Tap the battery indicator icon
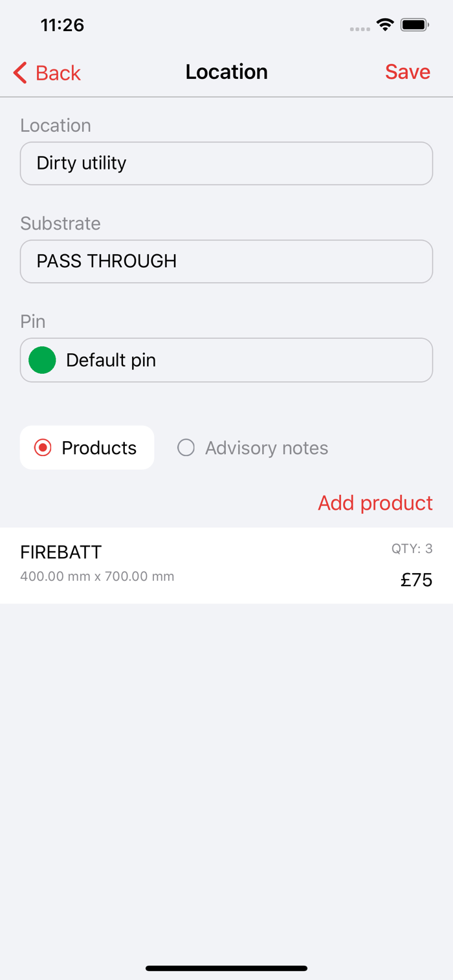 click(x=415, y=25)
